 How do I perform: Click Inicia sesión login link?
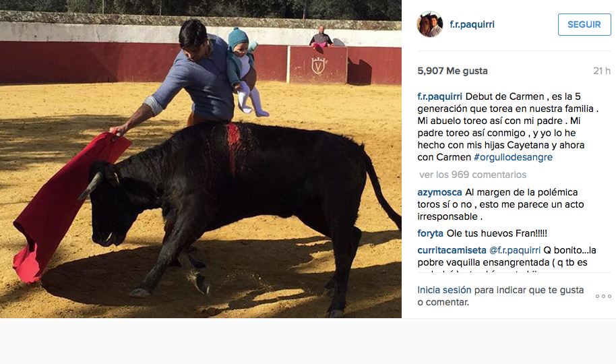point(444,290)
